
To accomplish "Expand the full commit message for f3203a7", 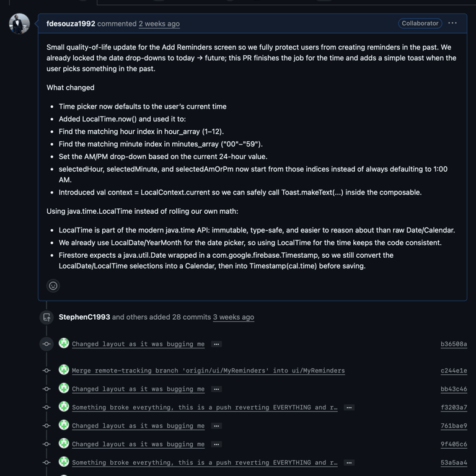I will click(x=349, y=408).
